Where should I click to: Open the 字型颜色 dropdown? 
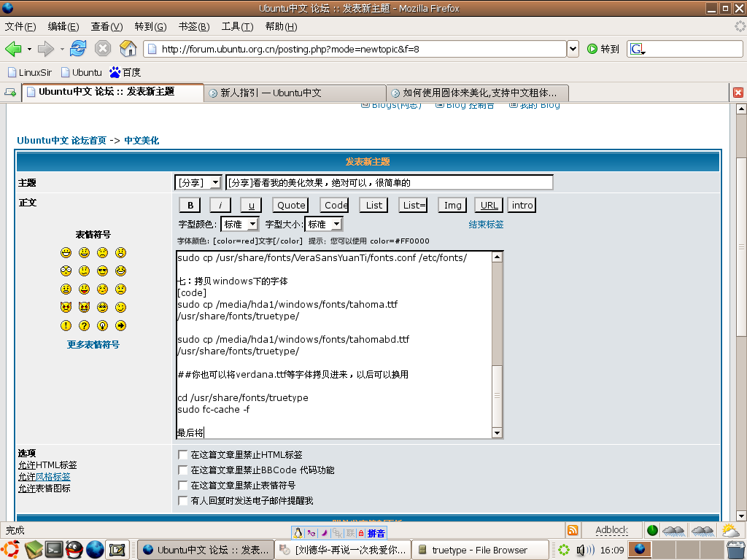[239, 225]
